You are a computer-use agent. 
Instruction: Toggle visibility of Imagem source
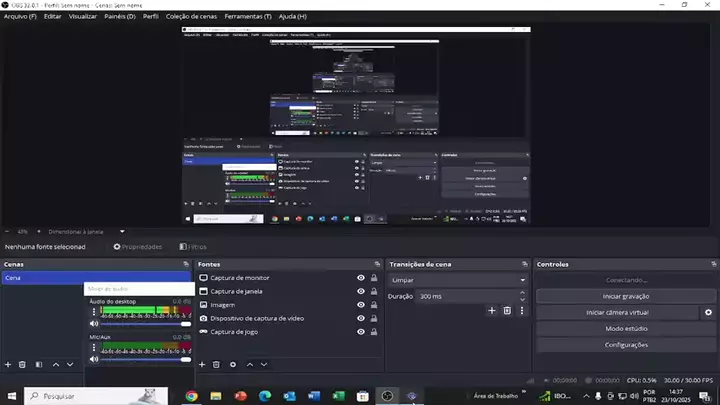[x=361, y=305]
